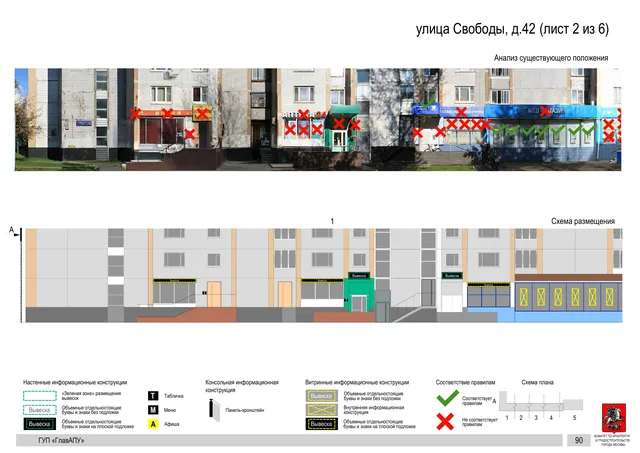This screenshot has height=453, width=640.
Task: Select the Панель-кронштейн console sign icon
Action: click(214, 409)
